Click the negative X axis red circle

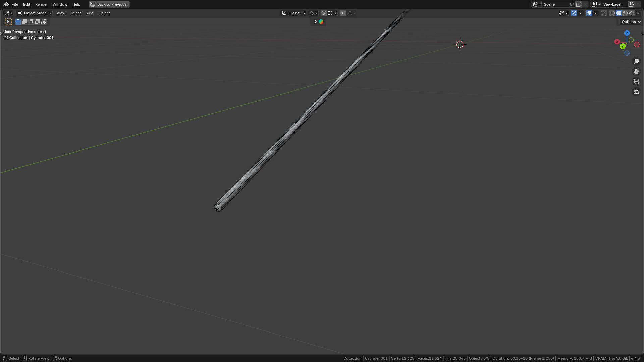[637, 45]
